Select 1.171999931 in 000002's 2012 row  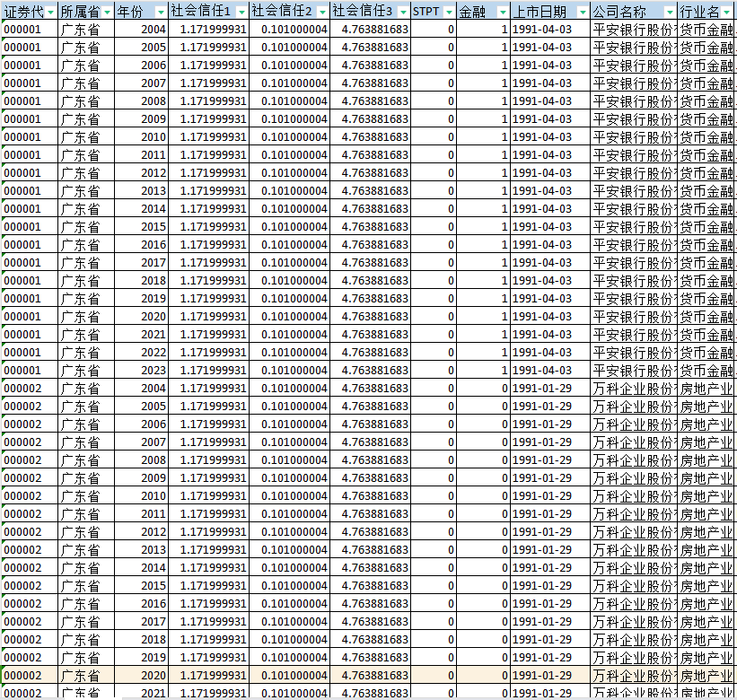tap(208, 532)
